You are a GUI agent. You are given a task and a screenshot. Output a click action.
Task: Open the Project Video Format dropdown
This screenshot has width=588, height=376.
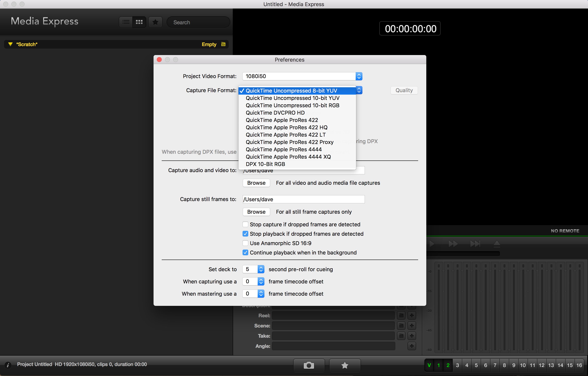coord(302,76)
